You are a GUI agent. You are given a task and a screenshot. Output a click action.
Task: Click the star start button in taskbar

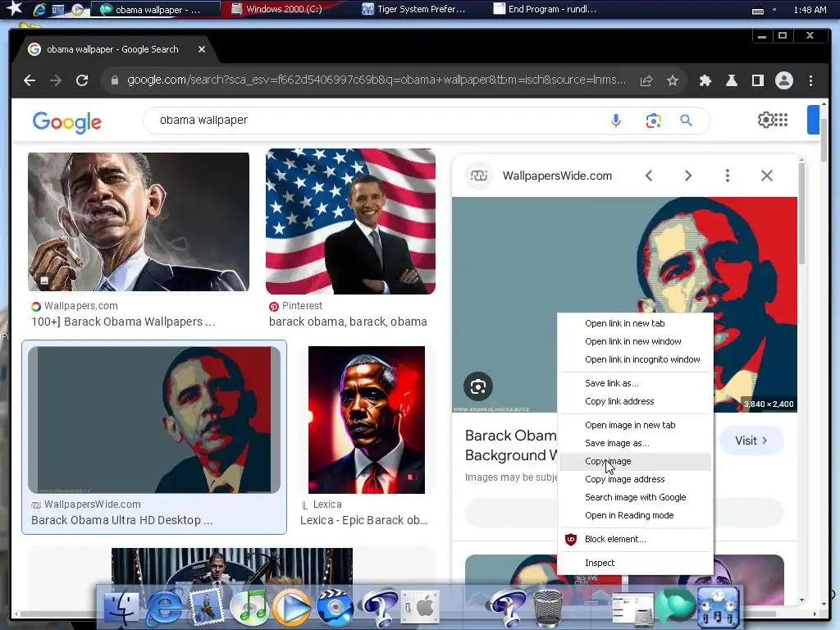click(x=14, y=8)
